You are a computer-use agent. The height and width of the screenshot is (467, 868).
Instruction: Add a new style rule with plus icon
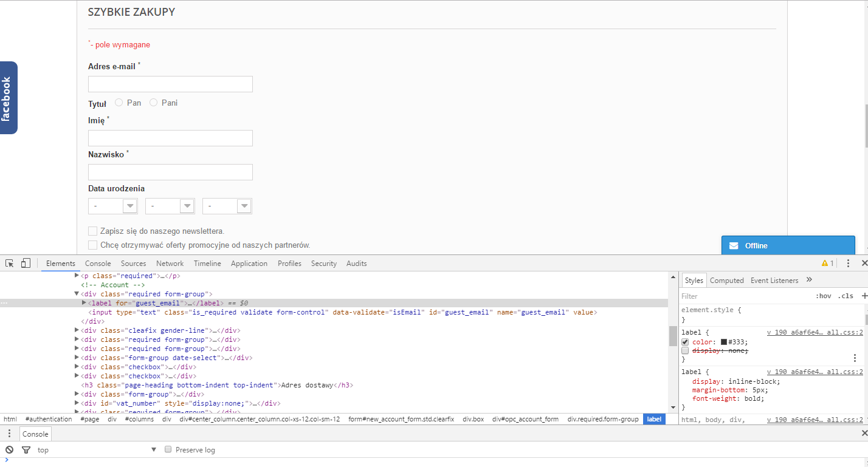(864, 296)
